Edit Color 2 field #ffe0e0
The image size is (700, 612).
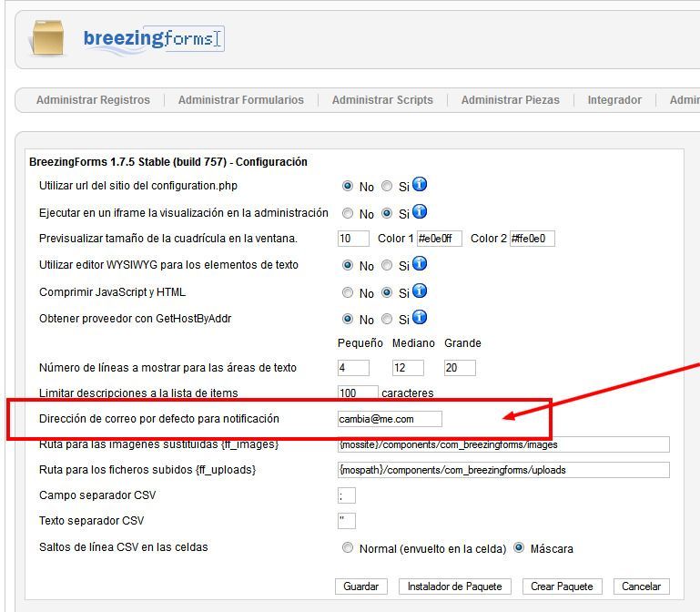tap(533, 239)
